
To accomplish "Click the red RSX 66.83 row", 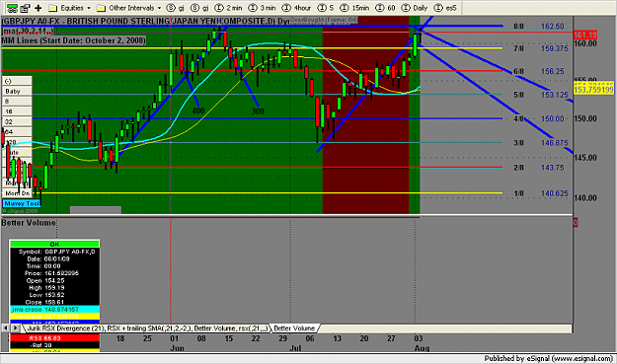I will pyautogui.click(x=54, y=338).
